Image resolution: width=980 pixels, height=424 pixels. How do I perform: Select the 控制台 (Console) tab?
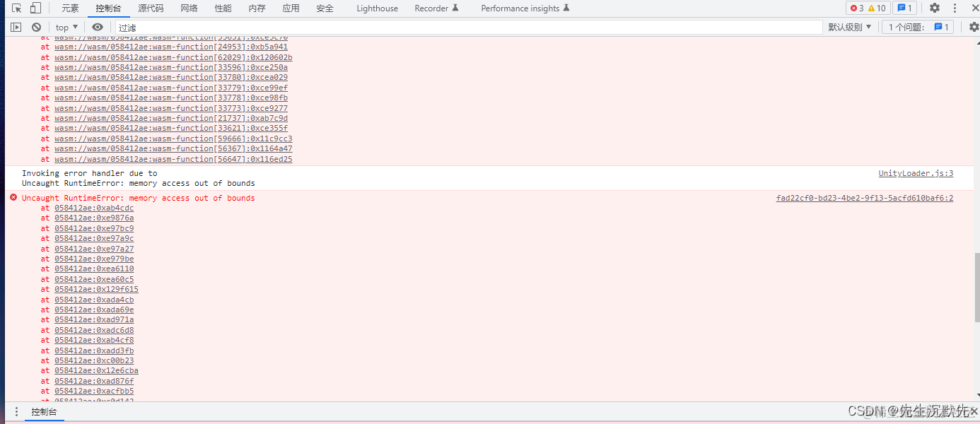108,8
